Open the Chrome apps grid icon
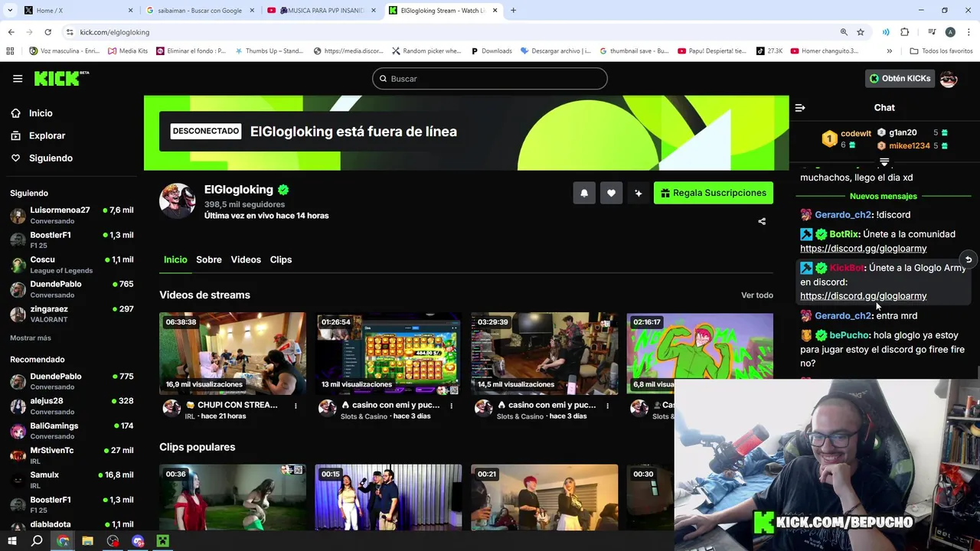The image size is (980, 551). tap(10, 51)
